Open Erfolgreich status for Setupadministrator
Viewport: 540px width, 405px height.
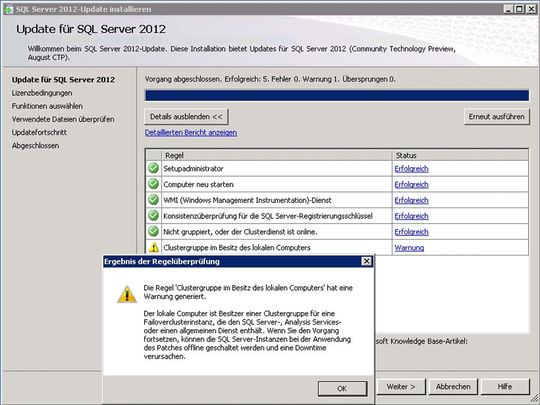click(x=412, y=169)
